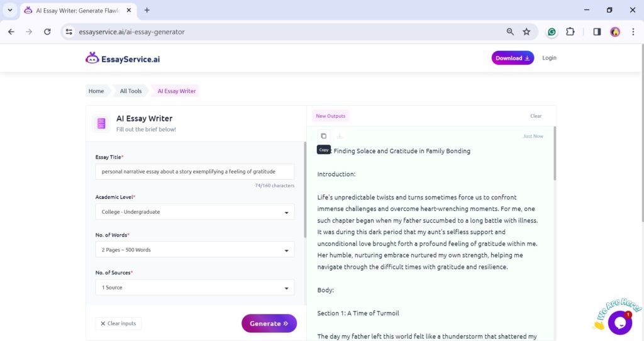Open the Extensions puzzle icon
Image resolution: width=644 pixels, height=341 pixels.
coord(570,31)
